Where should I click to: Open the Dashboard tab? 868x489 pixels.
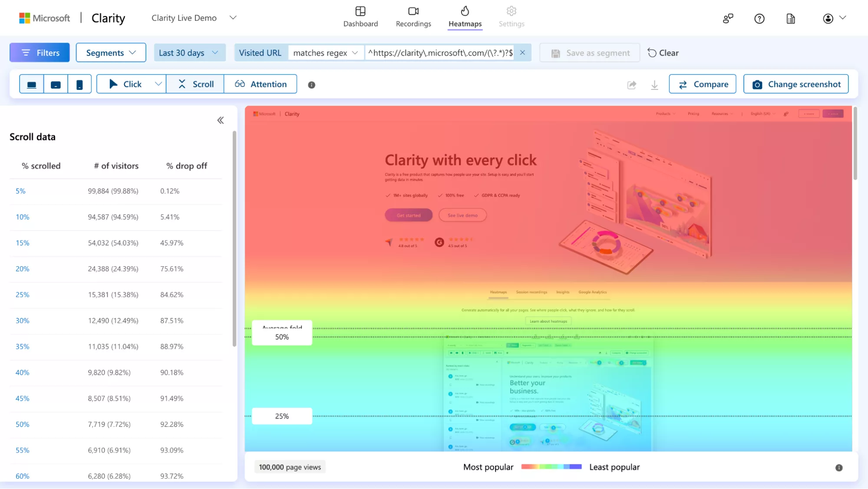(x=360, y=17)
